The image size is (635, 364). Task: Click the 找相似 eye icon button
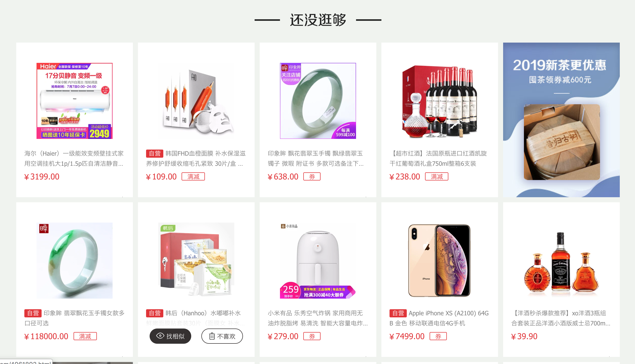coord(170,336)
